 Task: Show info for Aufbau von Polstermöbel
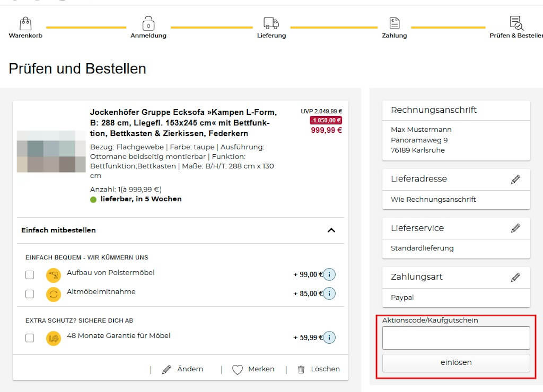point(329,275)
